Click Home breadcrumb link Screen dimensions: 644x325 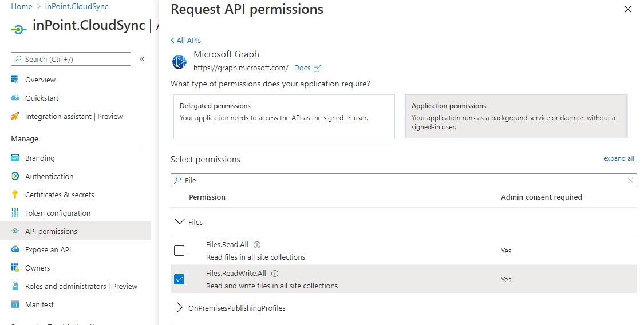pos(22,6)
